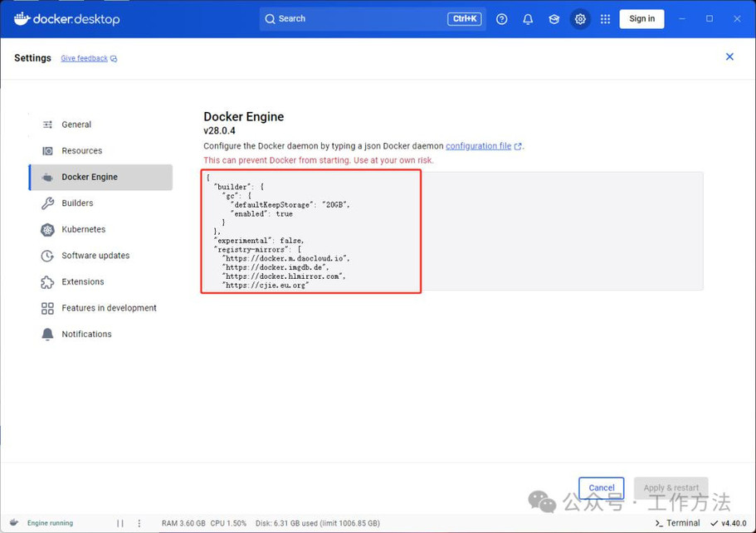
Task: Open the configuration file link
Action: [478, 146]
